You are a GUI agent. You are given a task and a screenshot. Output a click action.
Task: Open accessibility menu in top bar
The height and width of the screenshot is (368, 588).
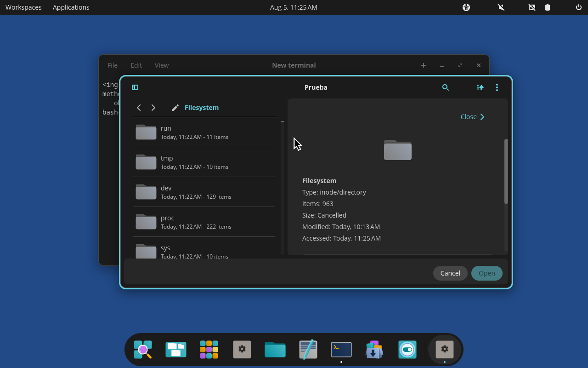coord(466,7)
